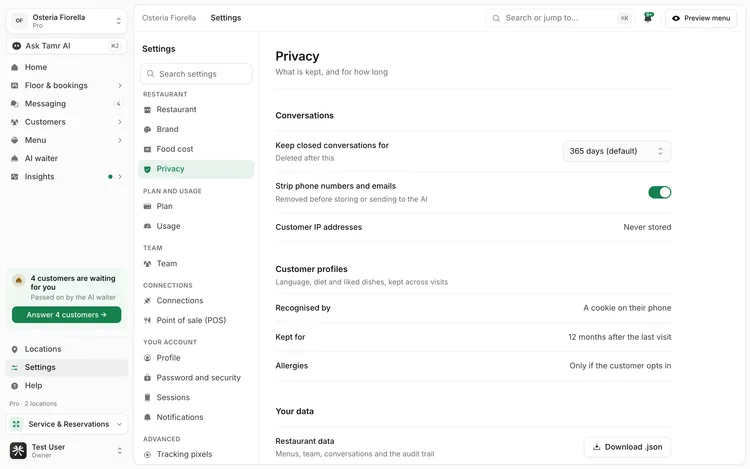This screenshot has height=469, width=750.
Task: Go to Usage settings
Action: tap(196, 226)
